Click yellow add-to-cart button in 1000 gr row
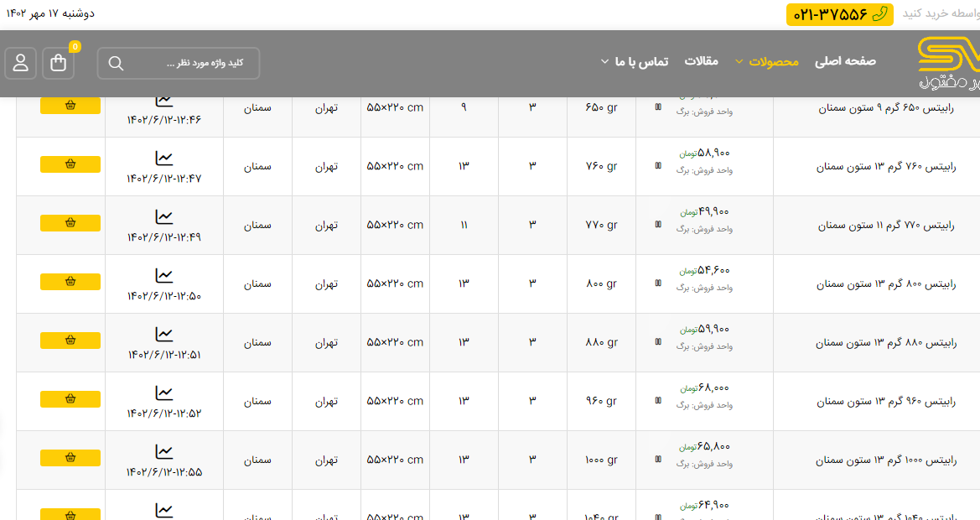The image size is (980, 520). 70,458
